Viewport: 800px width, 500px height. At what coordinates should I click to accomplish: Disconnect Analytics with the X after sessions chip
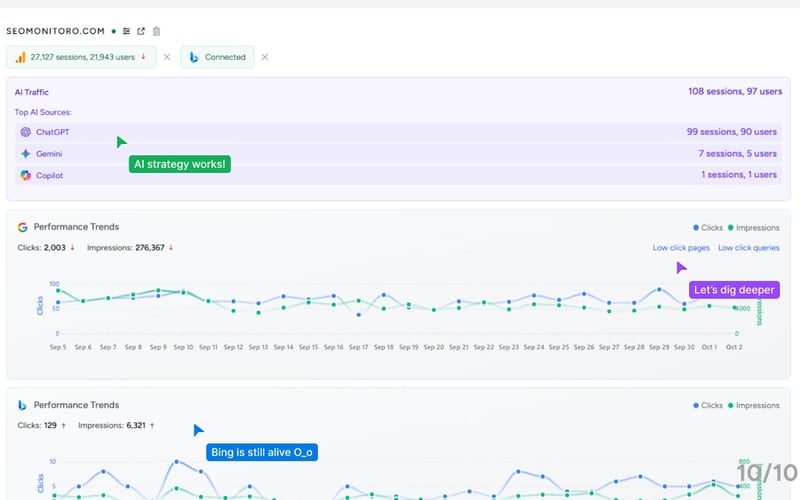click(x=167, y=57)
